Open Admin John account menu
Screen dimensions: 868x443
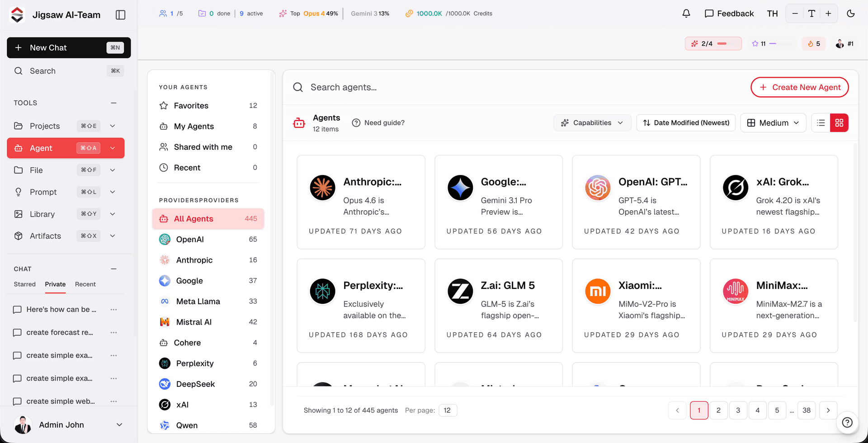pyautogui.click(x=69, y=425)
